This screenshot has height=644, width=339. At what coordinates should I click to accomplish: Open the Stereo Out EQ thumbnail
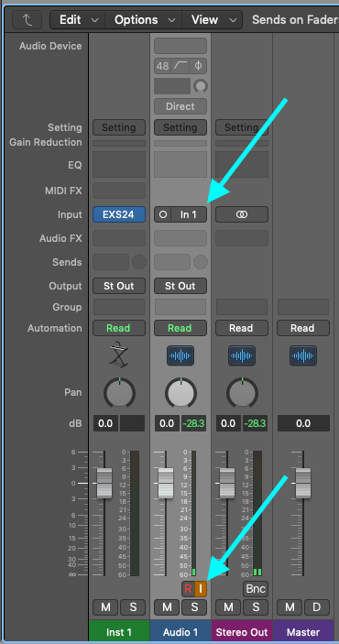(242, 164)
